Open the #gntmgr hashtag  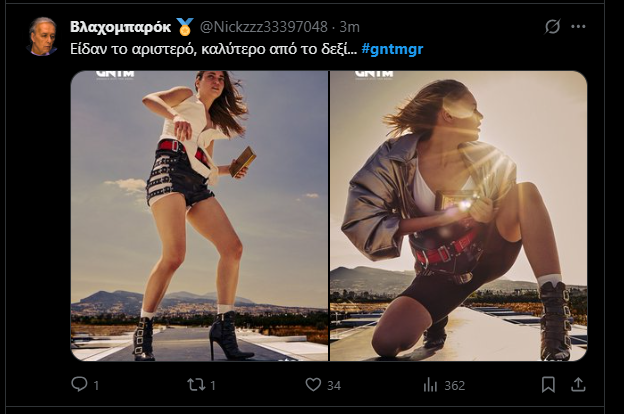(x=391, y=47)
